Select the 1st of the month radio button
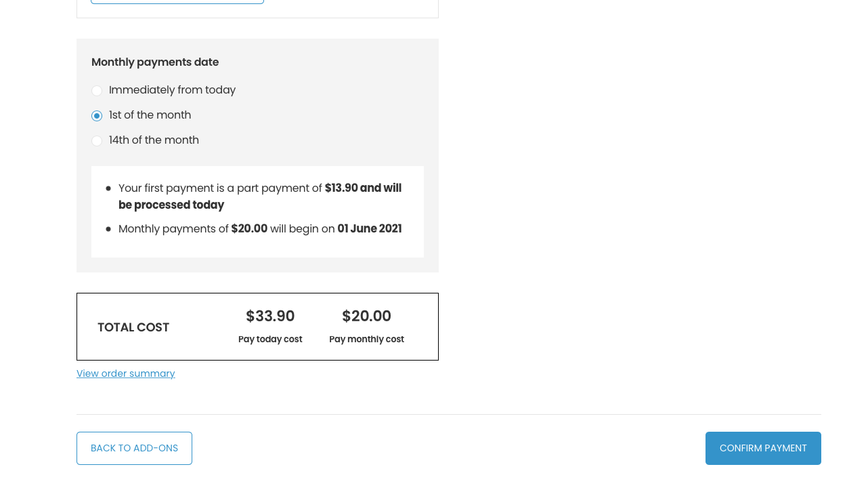868x490 pixels. click(x=97, y=116)
